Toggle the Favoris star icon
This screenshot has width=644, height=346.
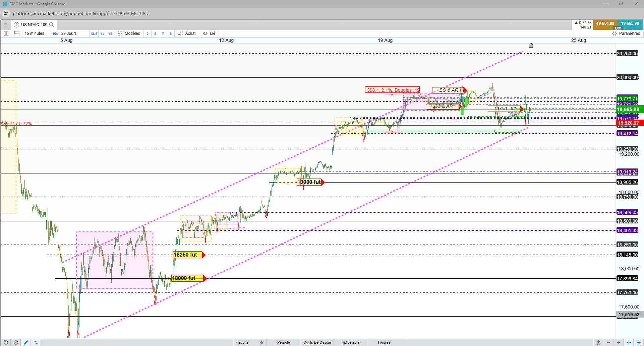pyautogui.click(x=261, y=342)
